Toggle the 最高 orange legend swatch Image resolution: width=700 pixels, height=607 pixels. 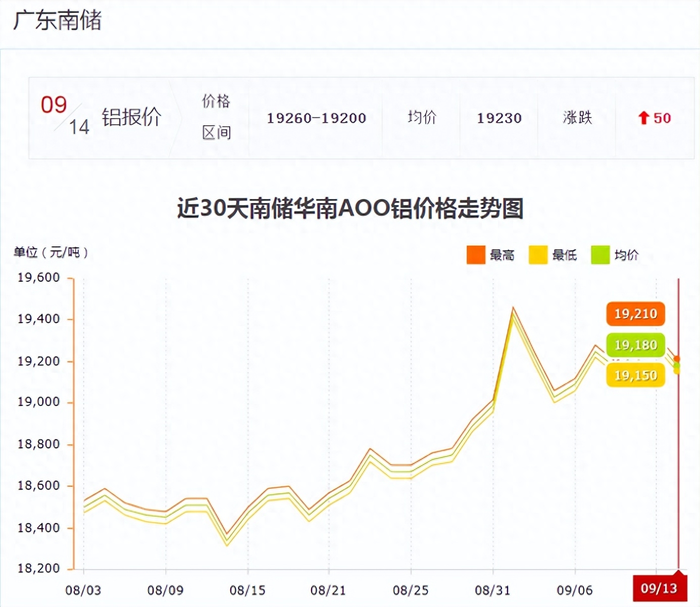(476, 255)
